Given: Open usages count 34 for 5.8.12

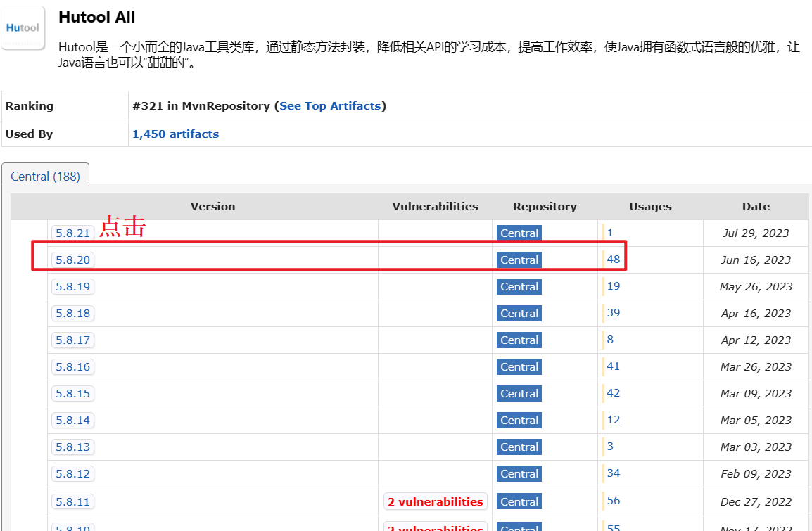Looking at the screenshot, I should tap(613, 473).
